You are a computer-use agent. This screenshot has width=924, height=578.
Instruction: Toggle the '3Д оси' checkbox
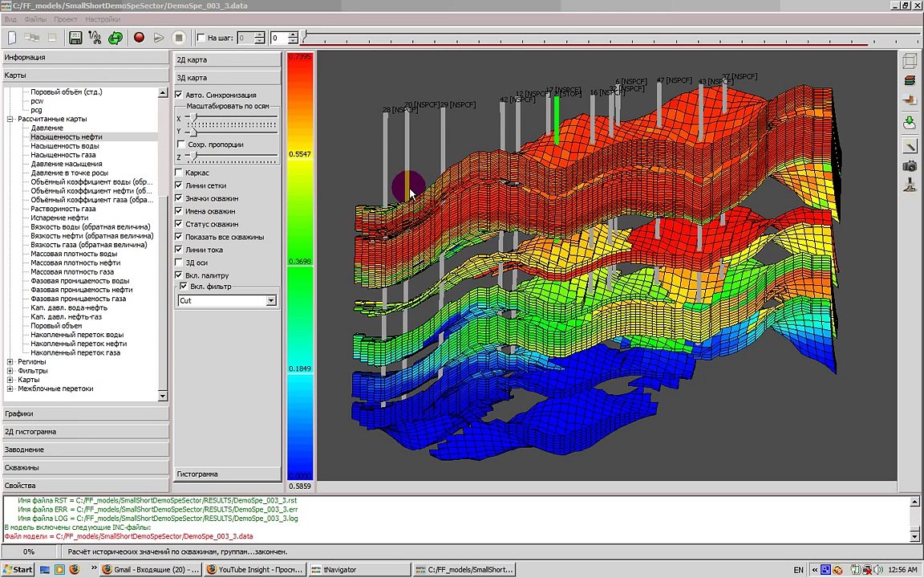click(x=179, y=263)
